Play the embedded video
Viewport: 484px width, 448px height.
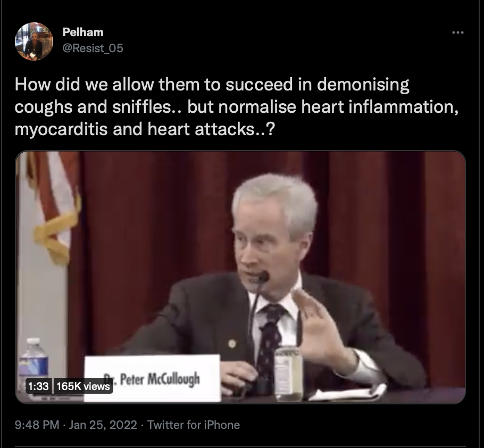click(240, 277)
